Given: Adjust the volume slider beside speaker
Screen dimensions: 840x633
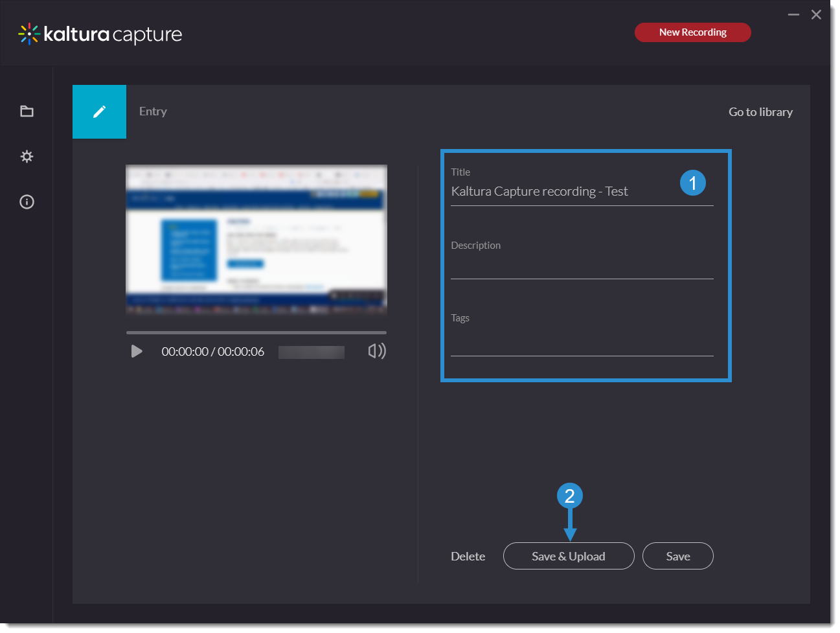Looking at the screenshot, I should point(312,352).
